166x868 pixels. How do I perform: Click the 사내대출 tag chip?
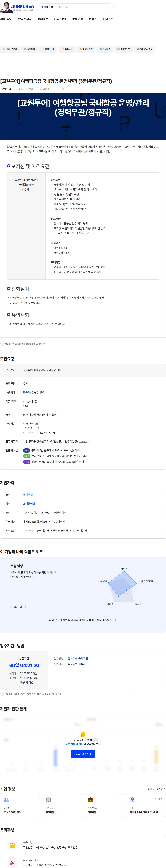(105, 49)
